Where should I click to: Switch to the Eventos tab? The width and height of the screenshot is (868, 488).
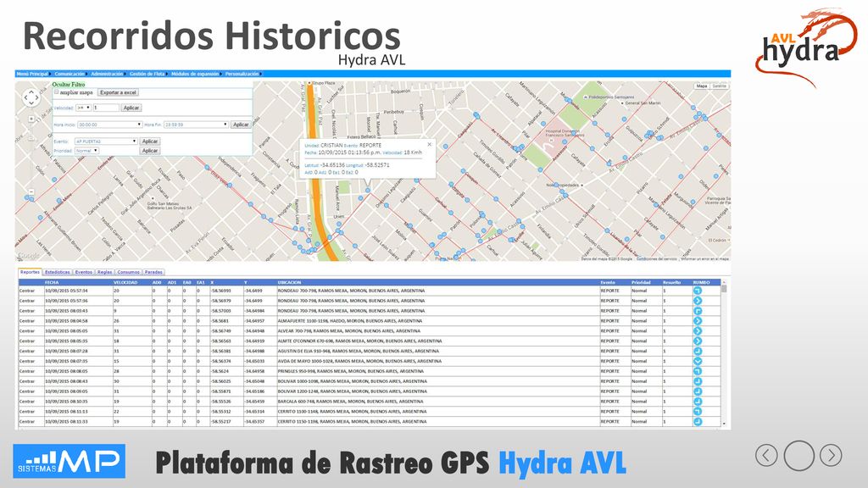(84, 272)
